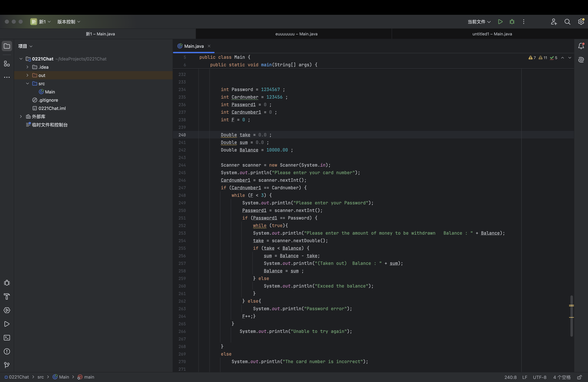Open the Notifications bell panel
Viewport: 588px width, 382px height.
click(x=581, y=46)
